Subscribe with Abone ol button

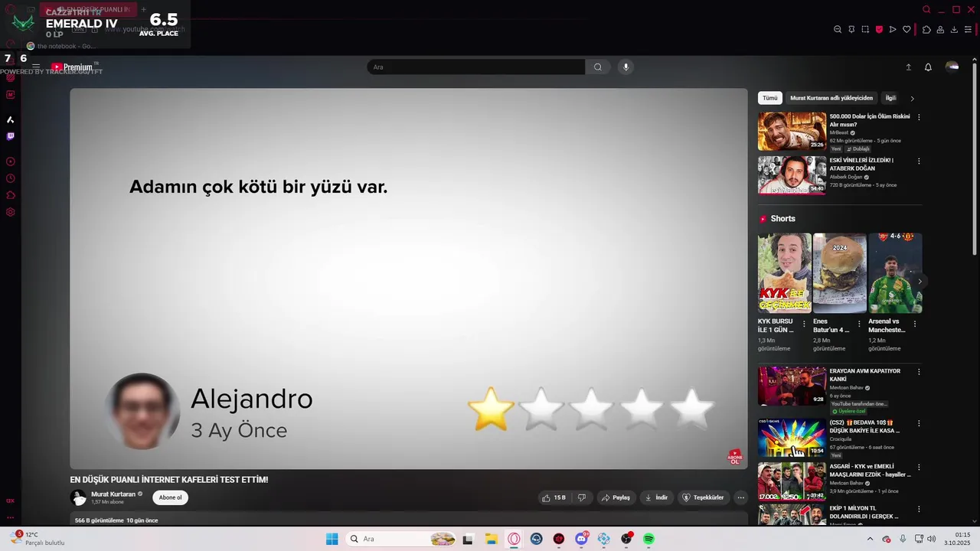click(x=170, y=497)
